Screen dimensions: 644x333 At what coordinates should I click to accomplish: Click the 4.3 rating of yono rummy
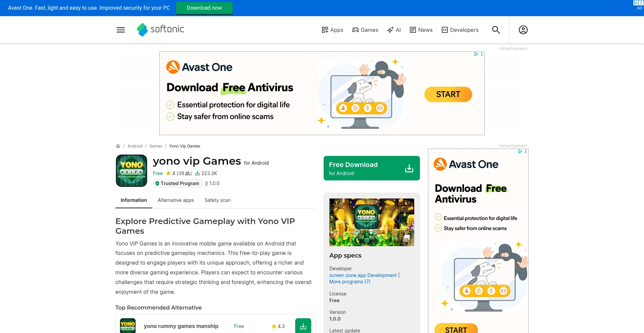pyautogui.click(x=278, y=326)
